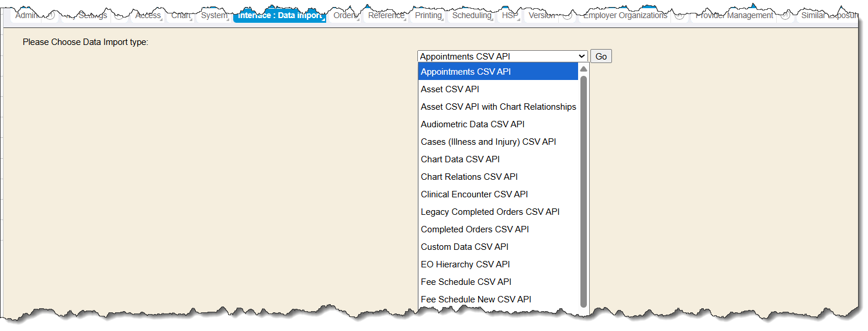Go to the Provider Management tab

click(734, 16)
